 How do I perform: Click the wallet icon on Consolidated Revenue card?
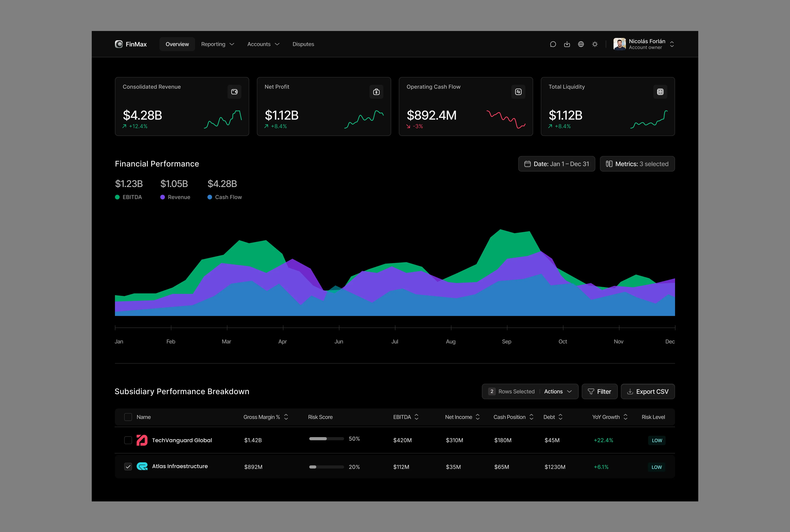(234, 91)
